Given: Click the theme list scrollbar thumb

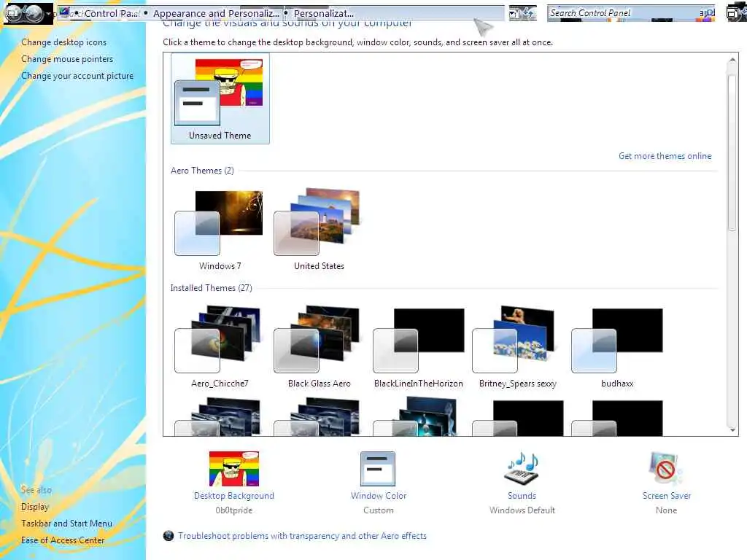Looking at the screenshot, I should click(732, 152).
